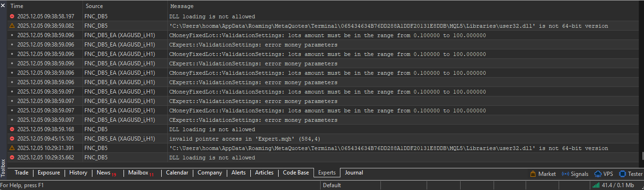The width and height of the screenshot is (644, 190).
Task: Click the Message column header
Action: [182, 6]
